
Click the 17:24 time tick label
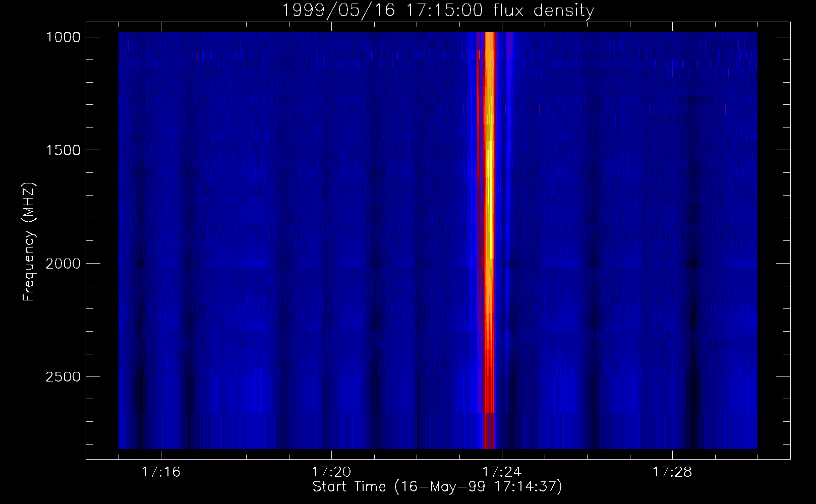501,472
